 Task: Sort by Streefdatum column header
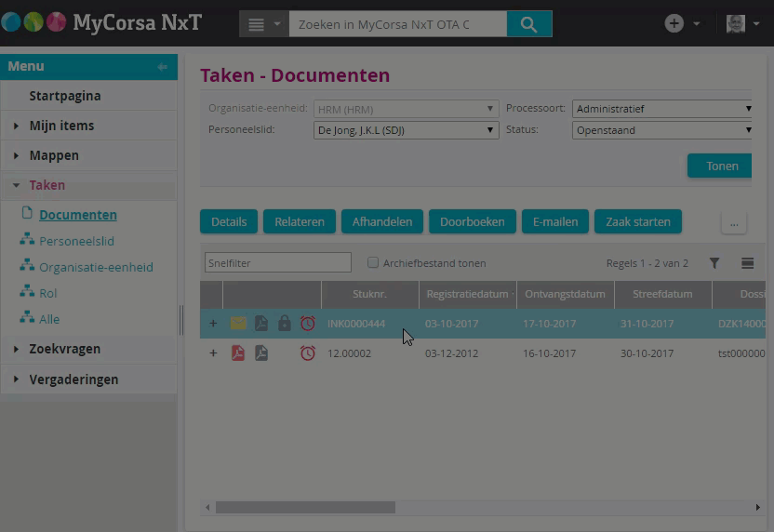pyautogui.click(x=663, y=294)
